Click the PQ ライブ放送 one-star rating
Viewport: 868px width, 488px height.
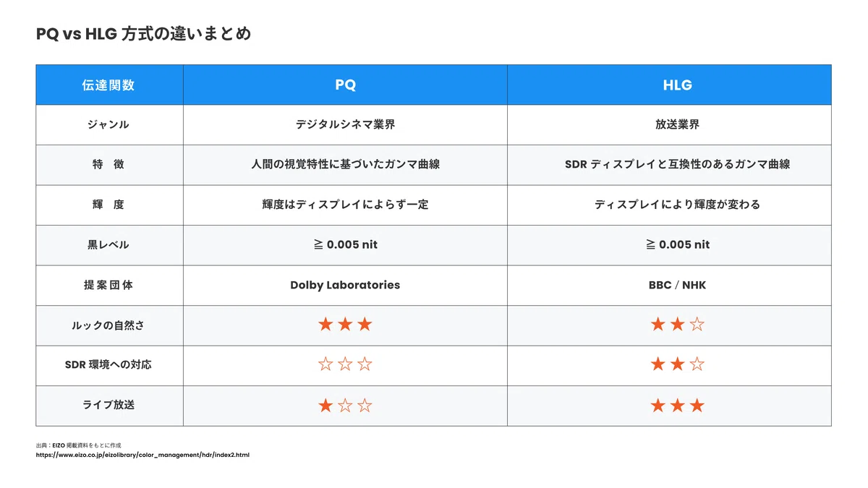point(345,406)
